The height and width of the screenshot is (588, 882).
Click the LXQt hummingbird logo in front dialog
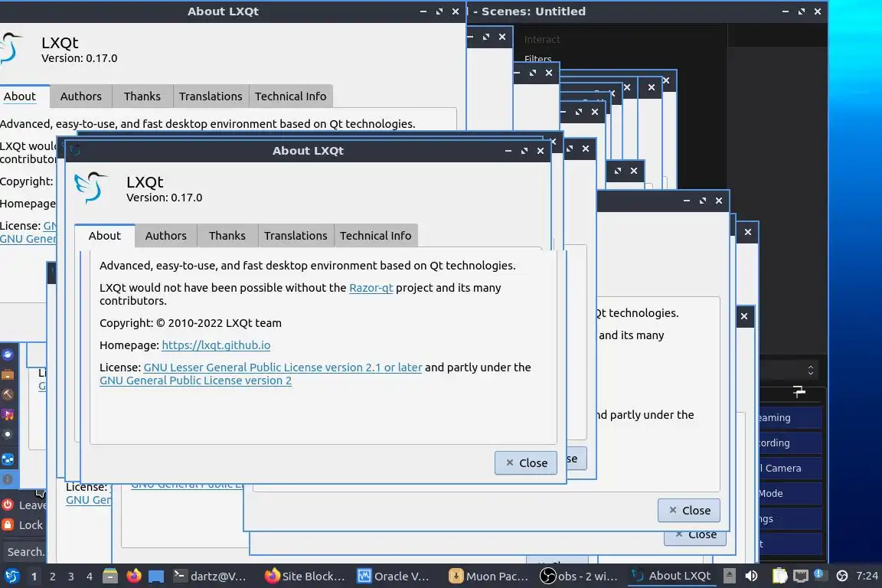click(x=91, y=188)
